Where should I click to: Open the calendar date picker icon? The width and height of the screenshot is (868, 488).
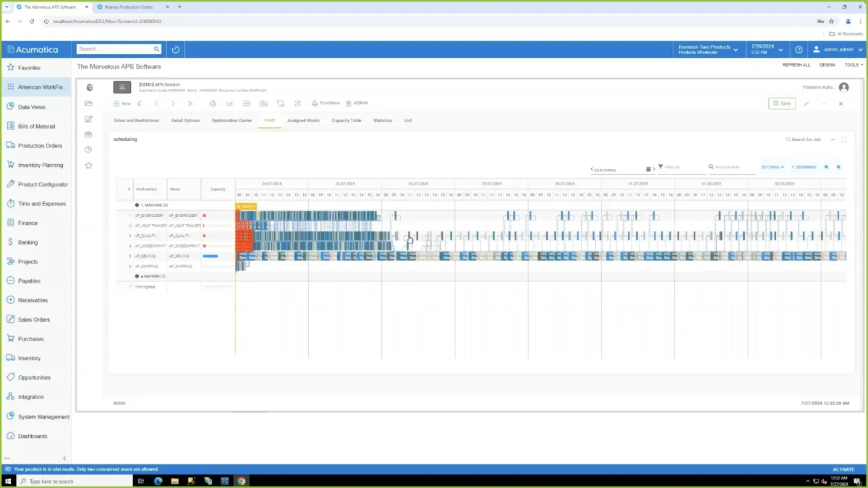coord(649,169)
